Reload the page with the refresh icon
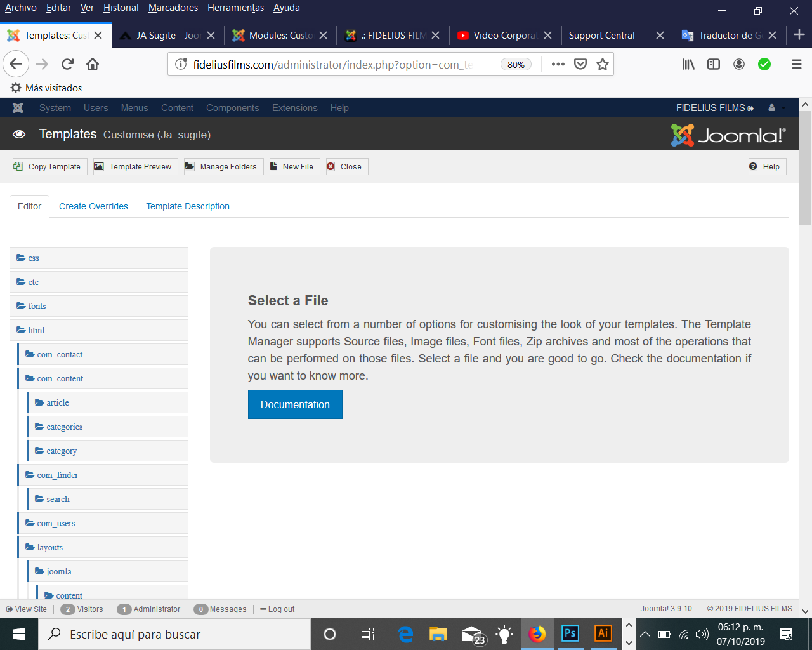 (x=67, y=64)
